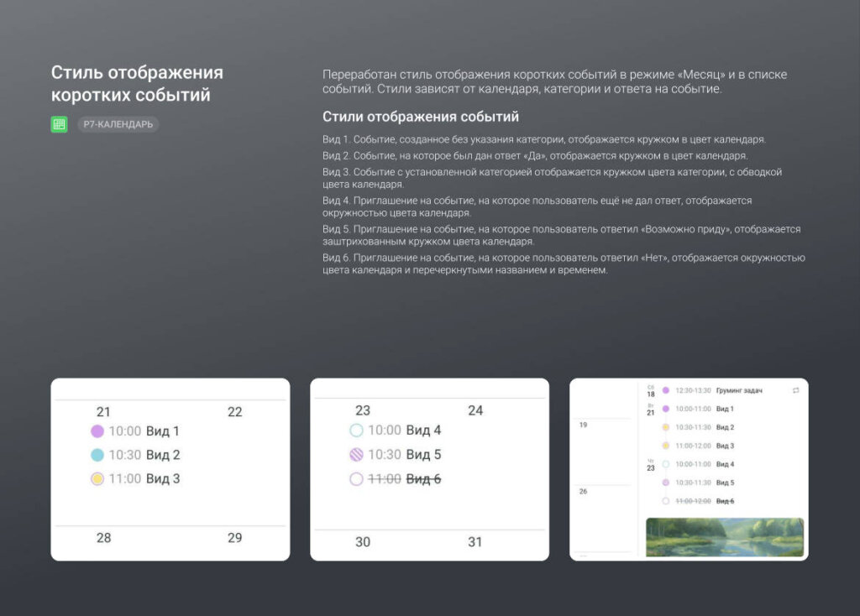The width and height of the screenshot is (860, 616).
Task: Select day 22 in the month grid
Action: pyautogui.click(x=235, y=412)
